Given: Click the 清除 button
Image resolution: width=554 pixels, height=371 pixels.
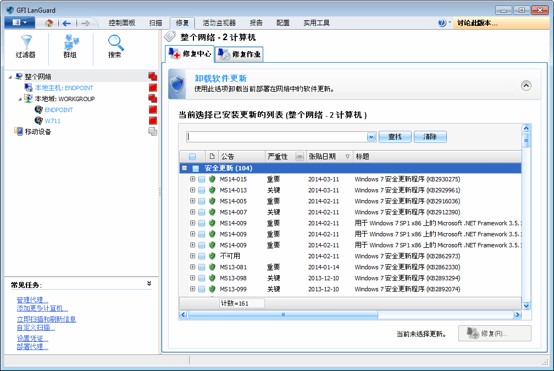Looking at the screenshot, I should [430, 137].
